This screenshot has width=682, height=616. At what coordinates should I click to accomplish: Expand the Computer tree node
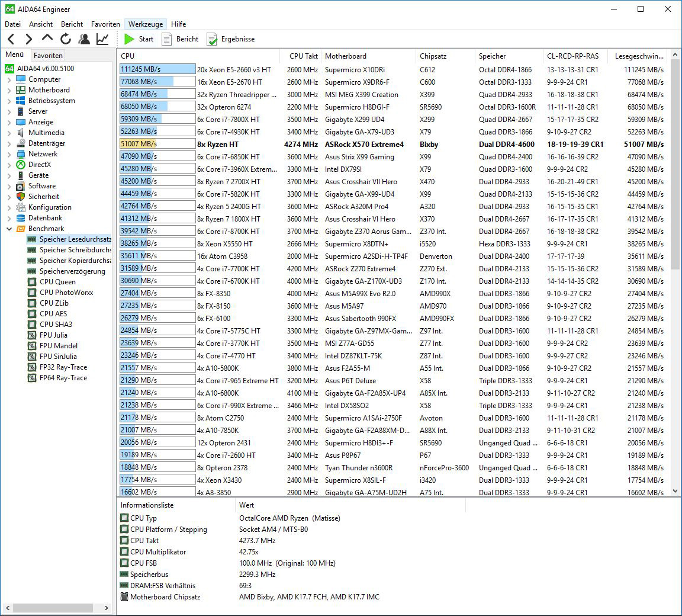click(x=9, y=79)
